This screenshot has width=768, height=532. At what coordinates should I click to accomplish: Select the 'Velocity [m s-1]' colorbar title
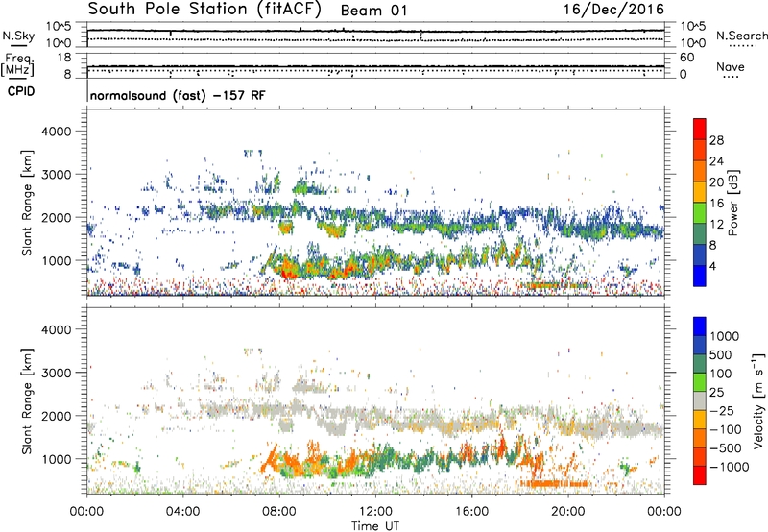pos(758,401)
